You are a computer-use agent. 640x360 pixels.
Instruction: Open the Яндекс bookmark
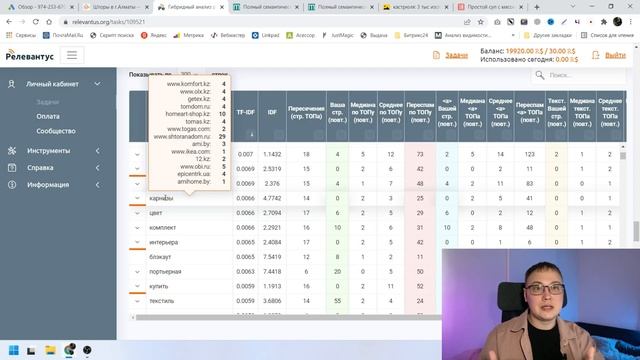pyautogui.click(x=154, y=36)
